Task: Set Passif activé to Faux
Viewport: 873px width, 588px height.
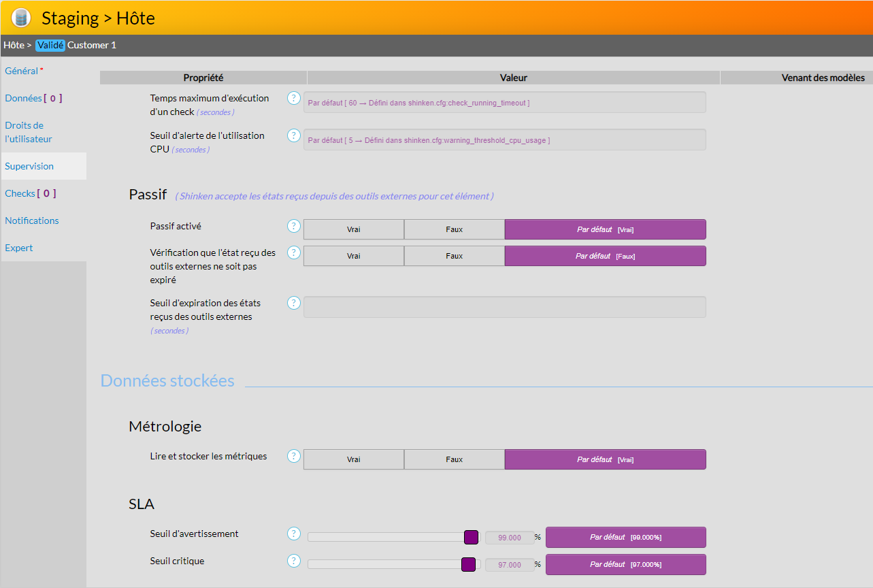Action: coord(454,229)
